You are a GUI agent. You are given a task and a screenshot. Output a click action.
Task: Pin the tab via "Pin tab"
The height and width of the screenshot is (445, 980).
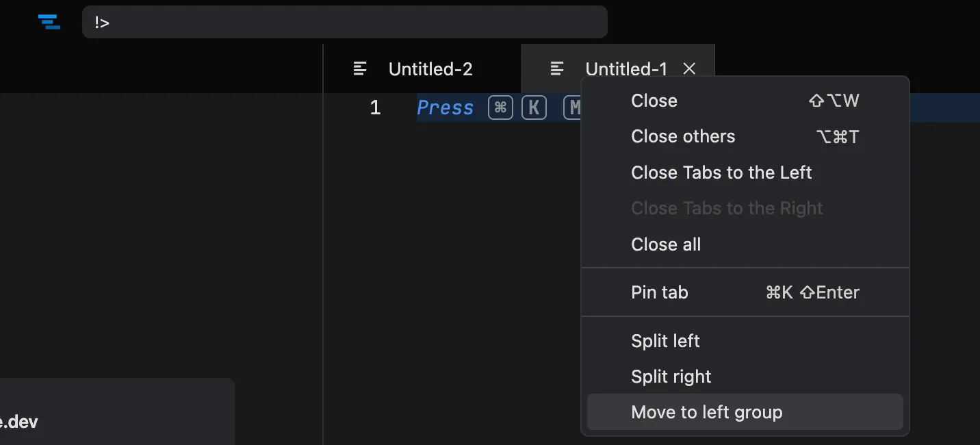[x=660, y=292]
